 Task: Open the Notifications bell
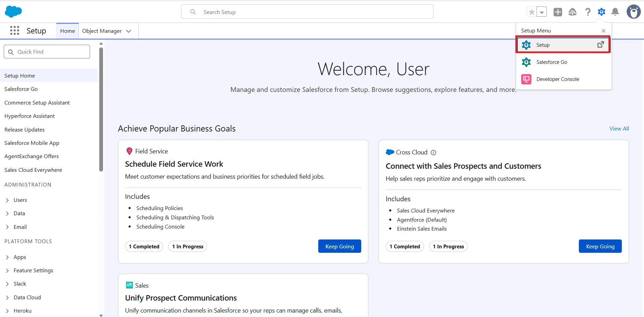click(615, 12)
